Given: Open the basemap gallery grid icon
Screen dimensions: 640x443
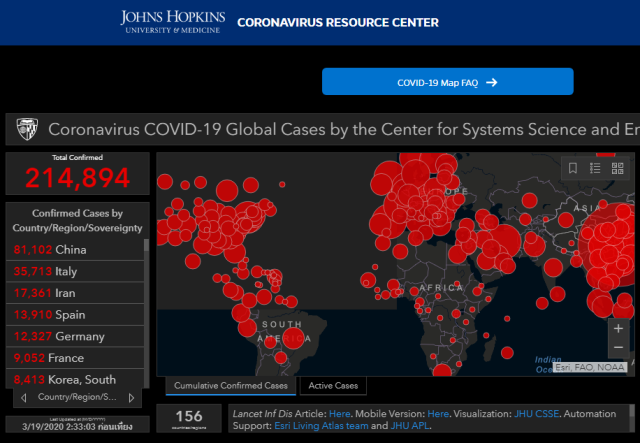Looking at the screenshot, I should tap(617, 168).
